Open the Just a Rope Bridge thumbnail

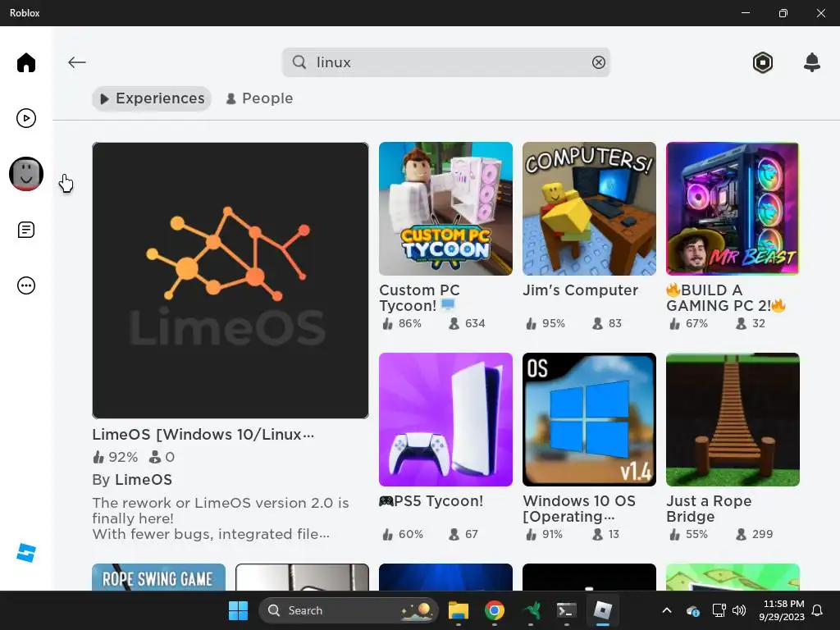point(733,419)
